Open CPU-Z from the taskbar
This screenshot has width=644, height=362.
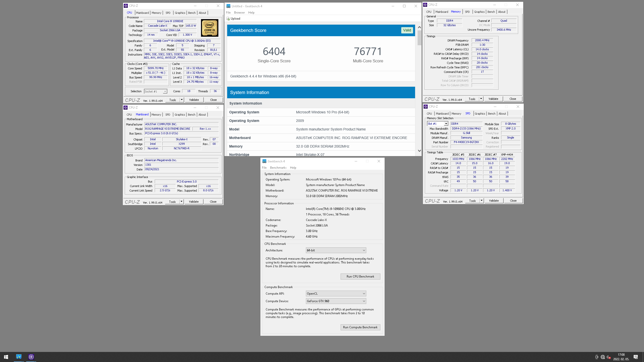pyautogui.click(x=31, y=357)
